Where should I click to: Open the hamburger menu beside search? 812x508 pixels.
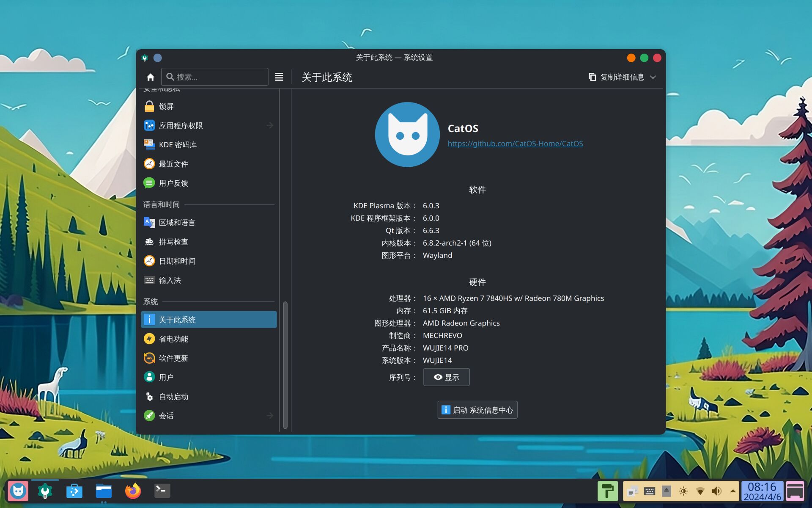click(279, 77)
